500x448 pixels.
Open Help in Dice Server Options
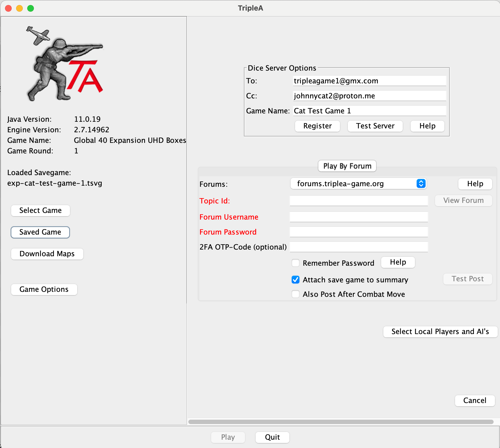click(x=427, y=126)
